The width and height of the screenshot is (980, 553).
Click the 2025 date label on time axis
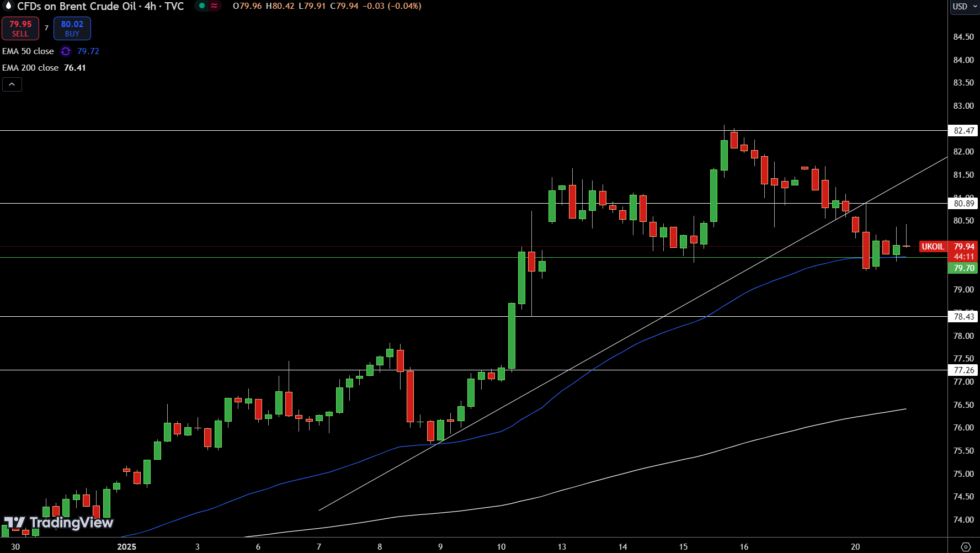126,547
